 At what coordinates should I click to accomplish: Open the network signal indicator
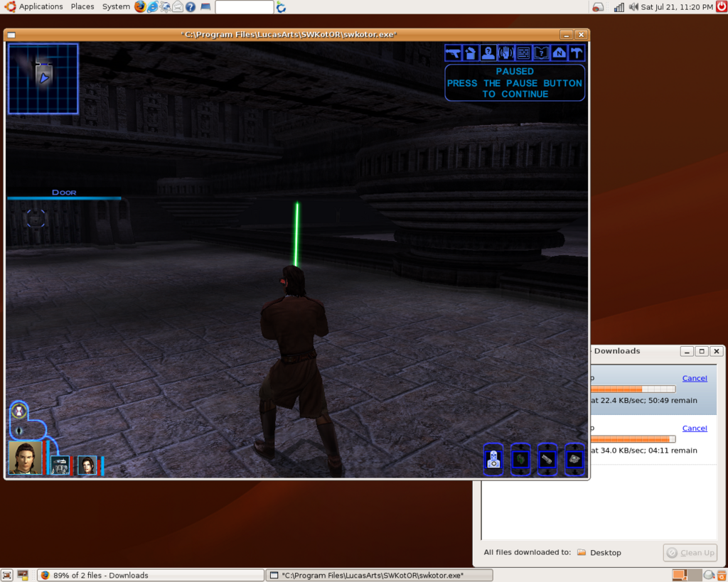tap(619, 7)
